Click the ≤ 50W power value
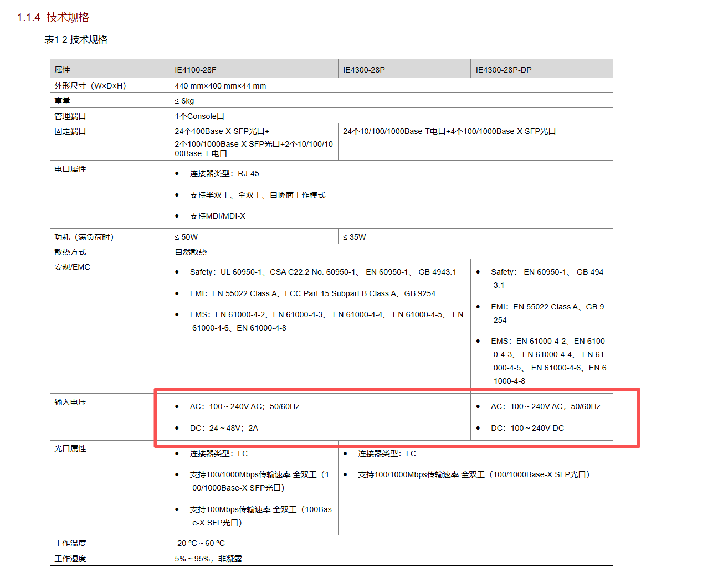 pyautogui.click(x=186, y=237)
